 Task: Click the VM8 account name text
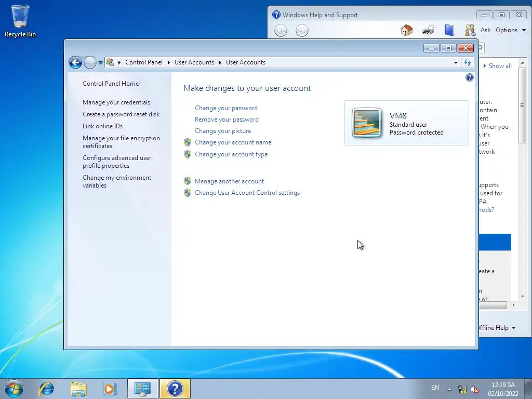(398, 116)
